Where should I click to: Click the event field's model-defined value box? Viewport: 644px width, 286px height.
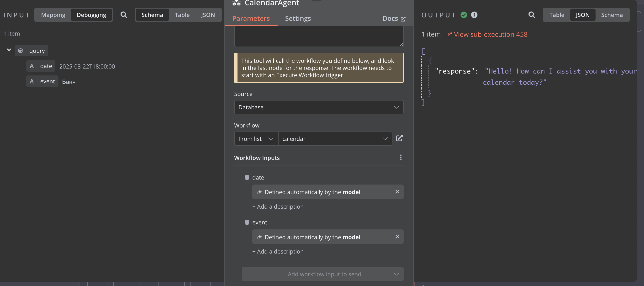(327, 237)
